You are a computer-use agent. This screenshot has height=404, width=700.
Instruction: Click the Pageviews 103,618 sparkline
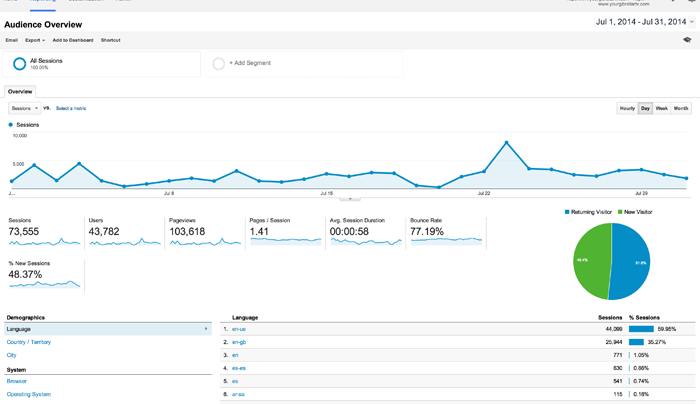pyautogui.click(x=205, y=242)
